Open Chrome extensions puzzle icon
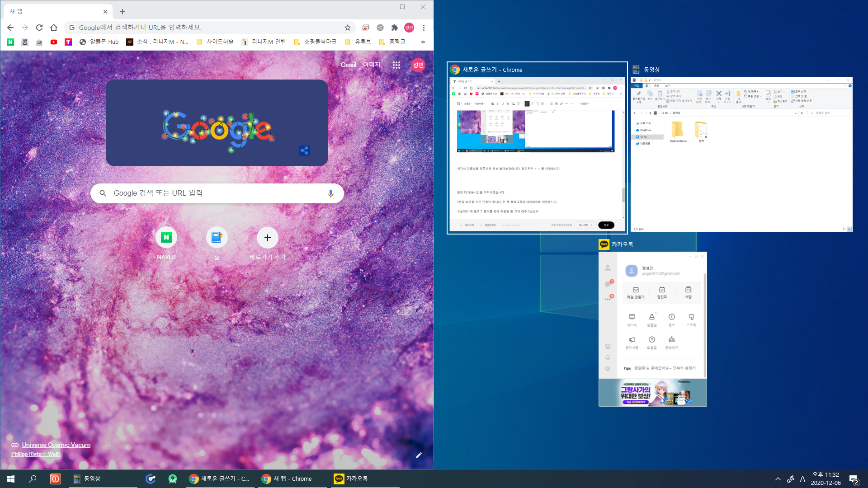The width and height of the screenshot is (868, 488). (394, 28)
